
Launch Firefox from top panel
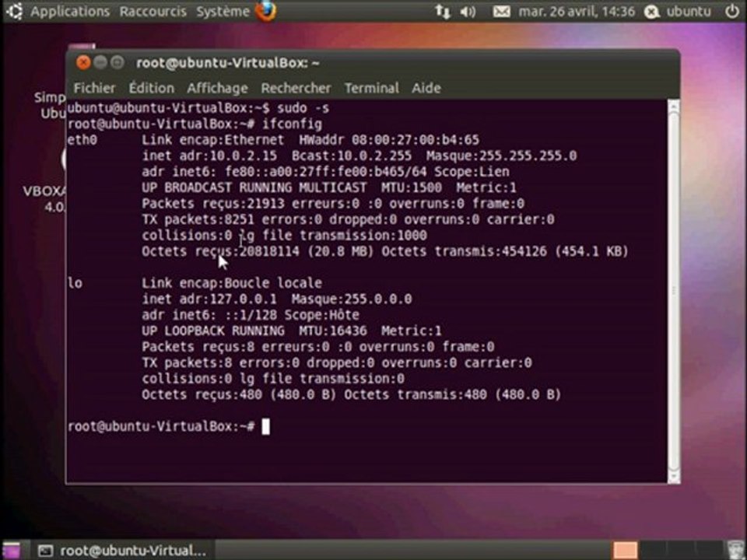point(266,12)
